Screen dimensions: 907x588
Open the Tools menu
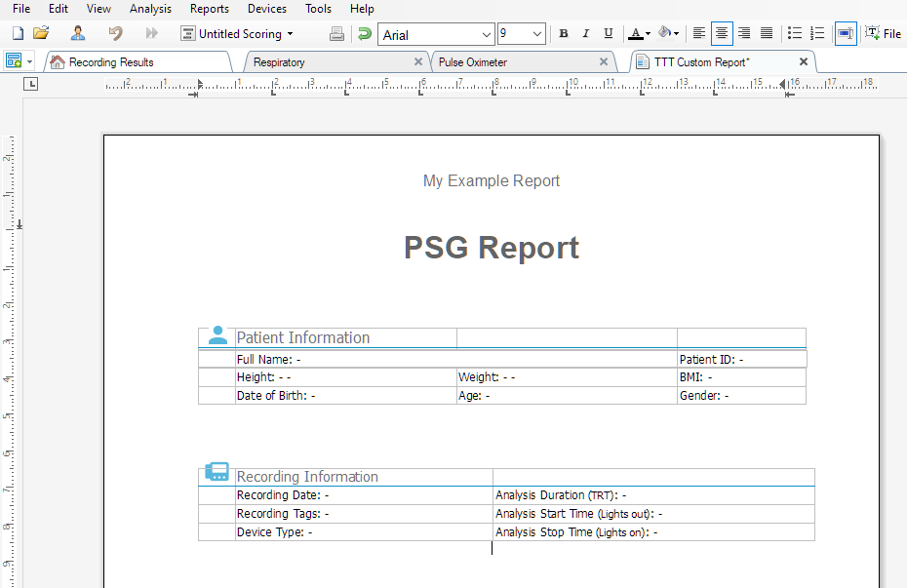[318, 9]
